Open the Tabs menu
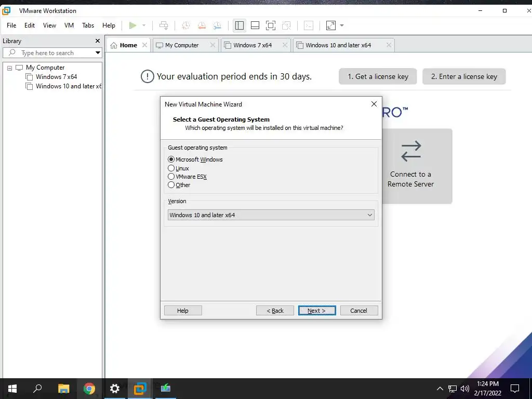The image size is (532, 399). tap(88, 25)
